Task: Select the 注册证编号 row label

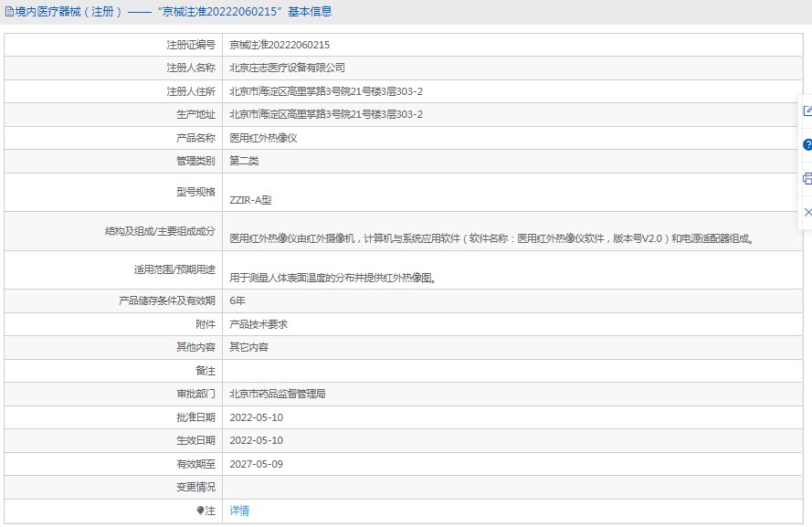Action: click(191, 45)
